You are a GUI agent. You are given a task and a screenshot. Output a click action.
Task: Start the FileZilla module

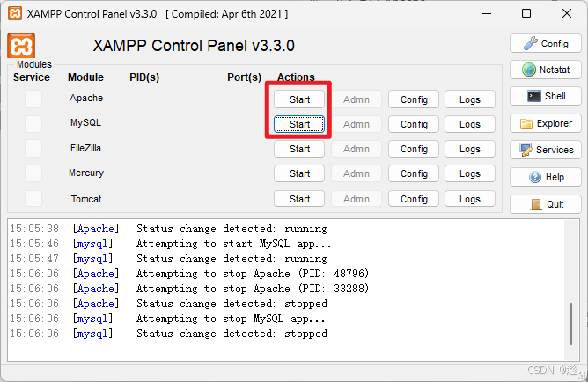pyautogui.click(x=299, y=149)
